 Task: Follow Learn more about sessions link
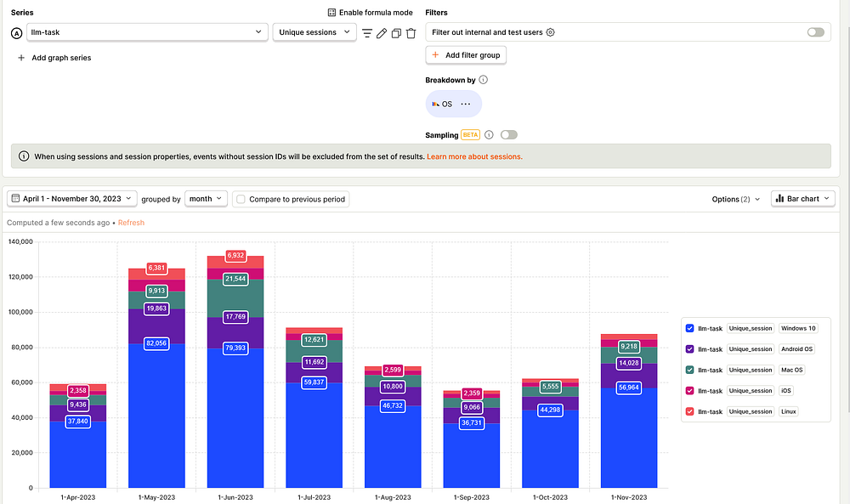[x=474, y=156]
